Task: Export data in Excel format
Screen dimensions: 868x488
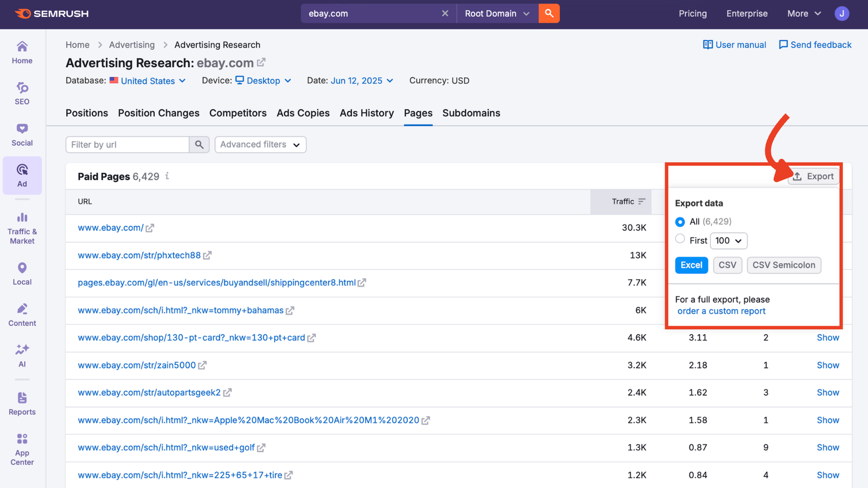Action: 691,265
